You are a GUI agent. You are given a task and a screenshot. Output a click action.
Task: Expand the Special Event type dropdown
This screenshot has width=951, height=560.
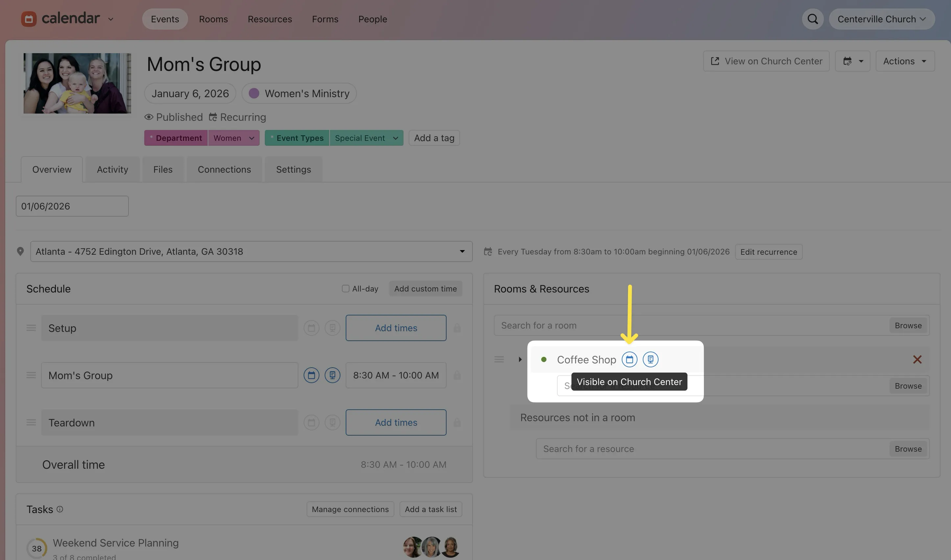pyautogui.click(x=396, y=138)
